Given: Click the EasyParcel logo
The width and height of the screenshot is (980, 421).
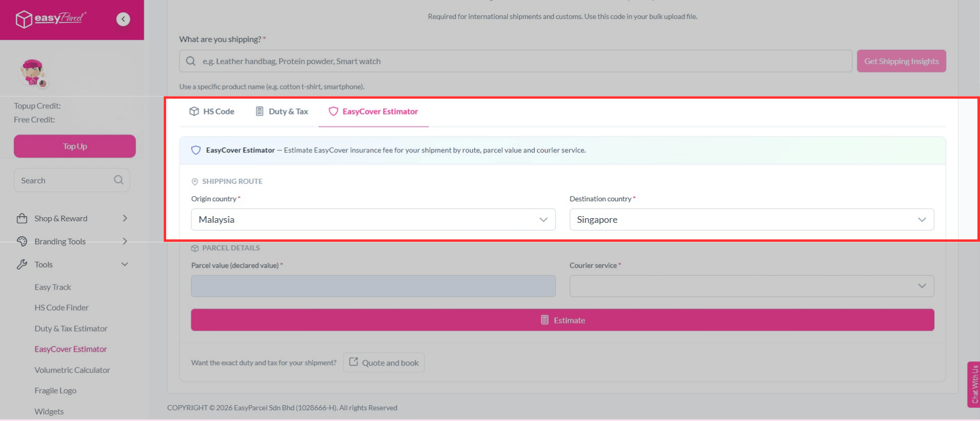Looking at the screenshot, I should [x=51, y=19].
